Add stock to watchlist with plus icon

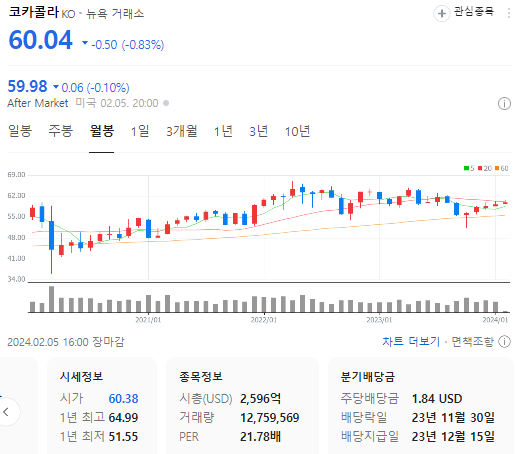[442, 14]
